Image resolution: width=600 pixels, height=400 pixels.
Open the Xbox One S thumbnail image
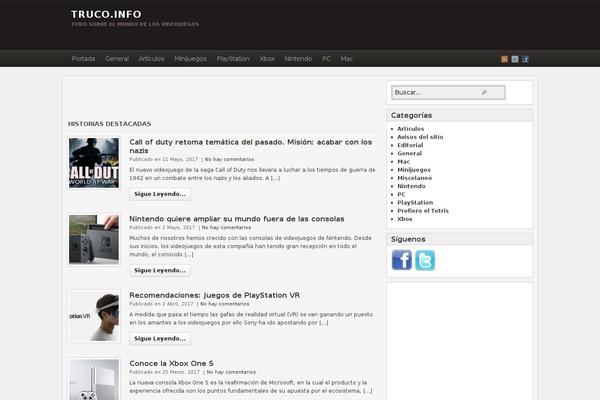tap(94, 380)
